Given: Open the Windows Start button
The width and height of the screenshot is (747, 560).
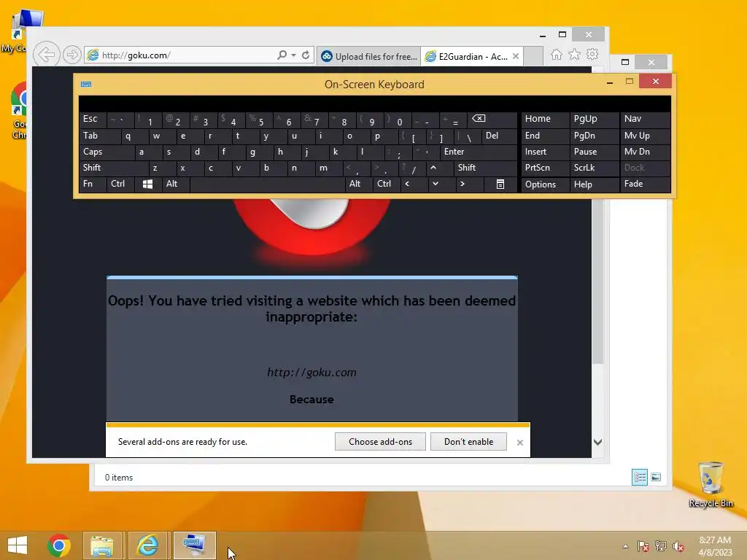Looking at the screenshot, I should click(x=18, y=545).
